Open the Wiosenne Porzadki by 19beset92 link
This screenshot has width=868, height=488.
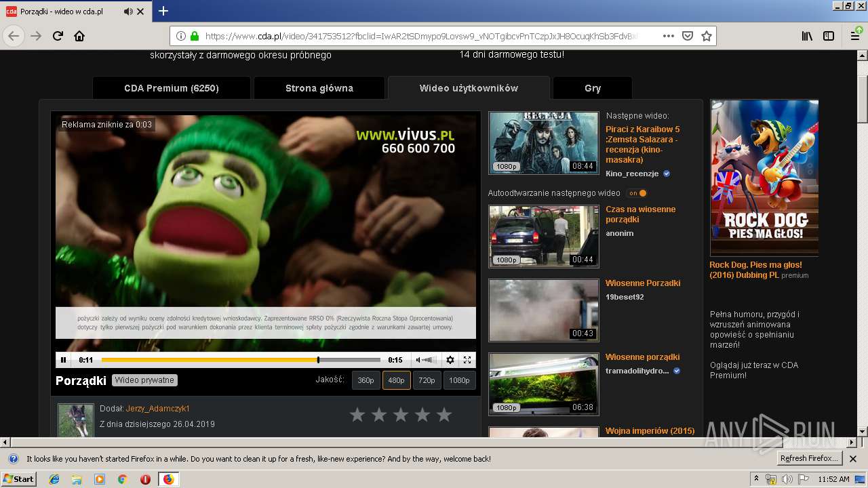point(643,283)
